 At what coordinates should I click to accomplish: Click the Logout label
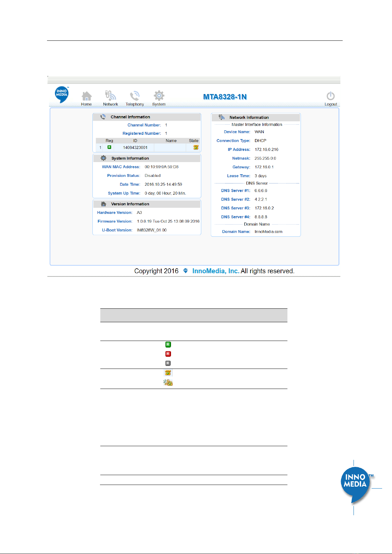pos(331,104)
